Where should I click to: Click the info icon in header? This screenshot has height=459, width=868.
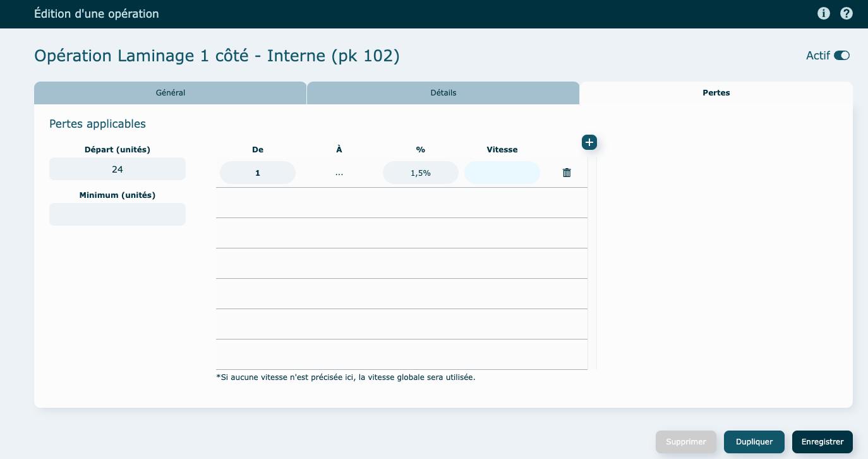point(823,14)
